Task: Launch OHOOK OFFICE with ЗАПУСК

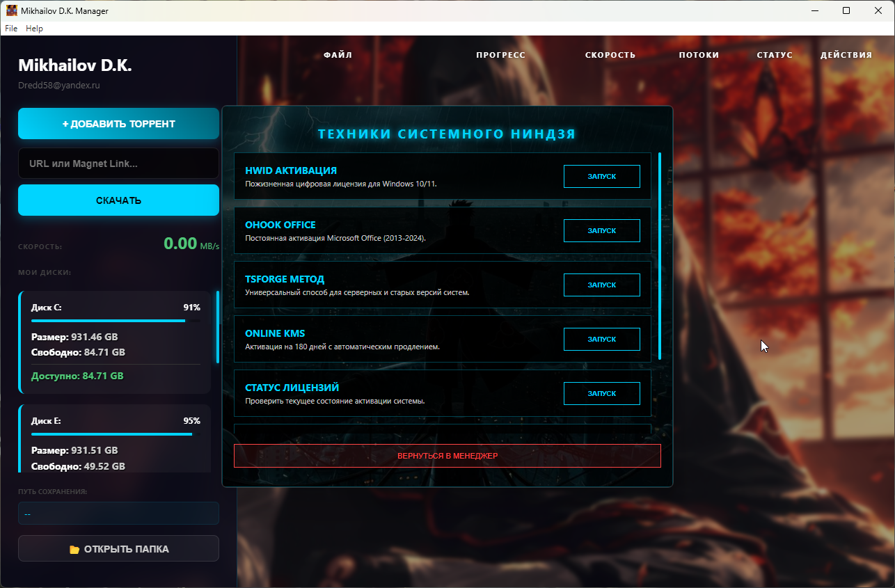Action: [x=602, y=230]
